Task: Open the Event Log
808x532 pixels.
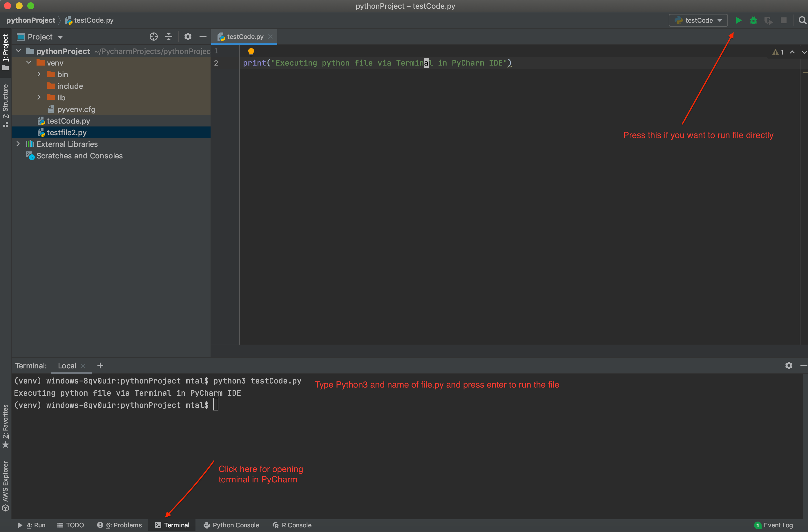Action: click(x=773, y=525)
